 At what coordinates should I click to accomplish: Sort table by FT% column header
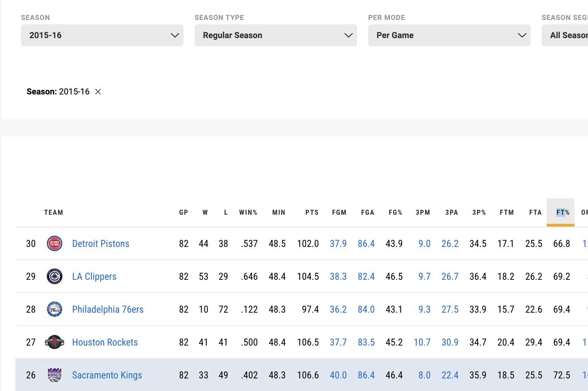[x=562, y=212]
